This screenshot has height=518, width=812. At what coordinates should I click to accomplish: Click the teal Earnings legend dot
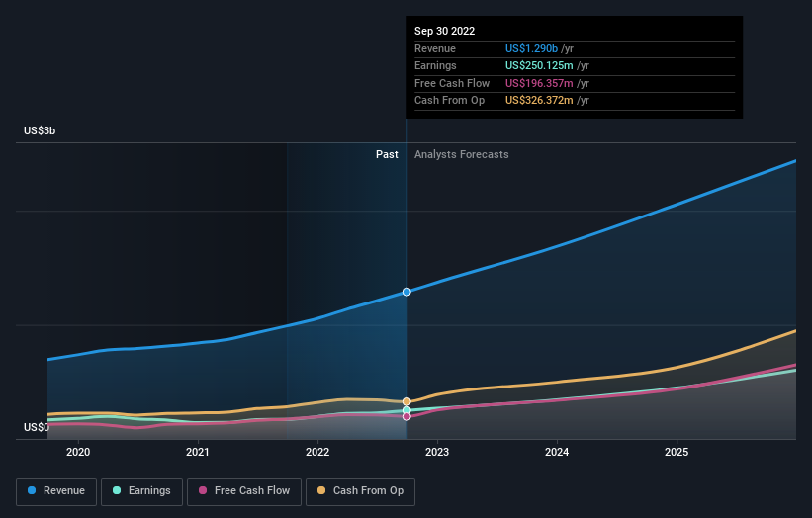click(117, 490)
